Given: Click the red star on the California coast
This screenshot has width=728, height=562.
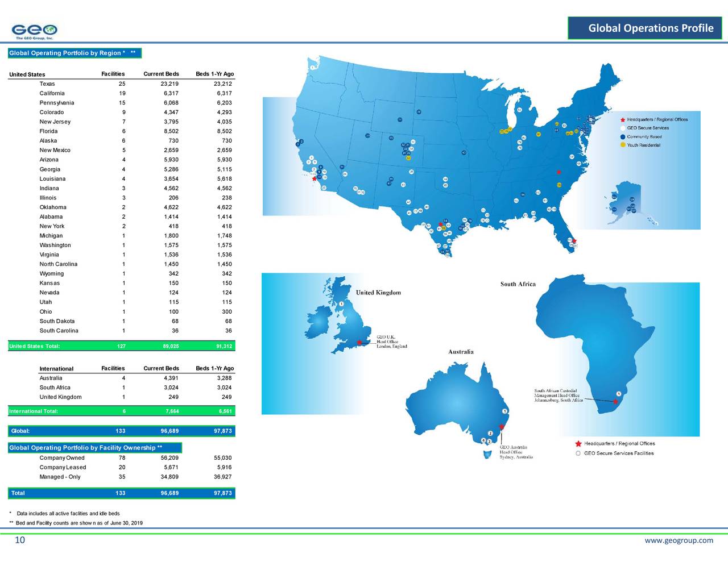Looking at the screenshot, I should pyautogui.click(x=314, y=178).
